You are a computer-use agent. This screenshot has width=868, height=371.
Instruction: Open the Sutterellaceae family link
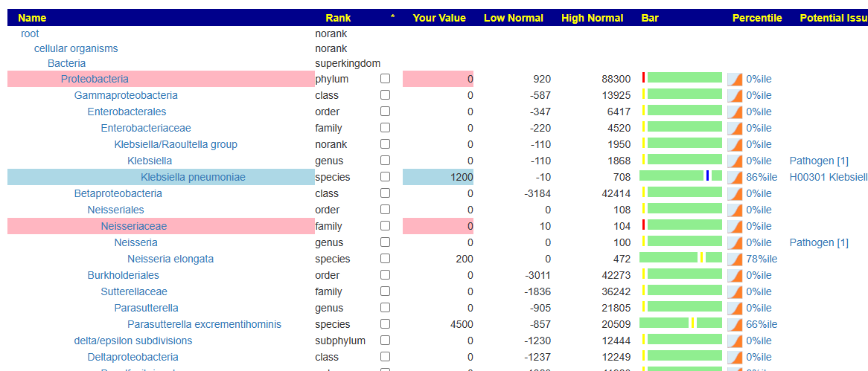(x=134, y=291)
